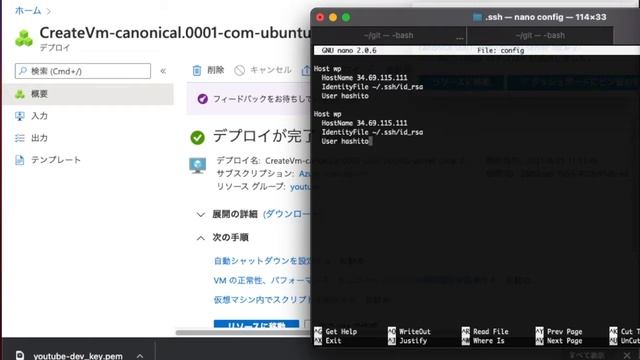Screen dimensions: 640x360
Task: Click the ^G Get Help shortcut label
Action: tap(336, 331)
